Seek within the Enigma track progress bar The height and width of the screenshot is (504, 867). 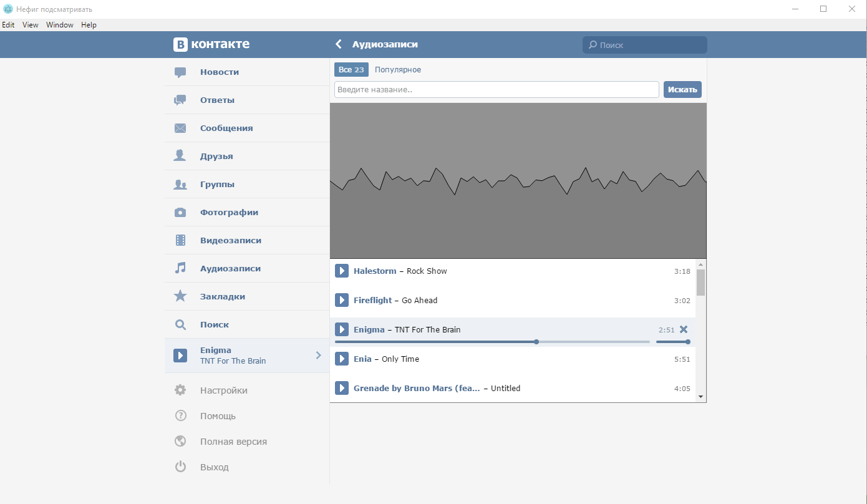click(492, 342)
